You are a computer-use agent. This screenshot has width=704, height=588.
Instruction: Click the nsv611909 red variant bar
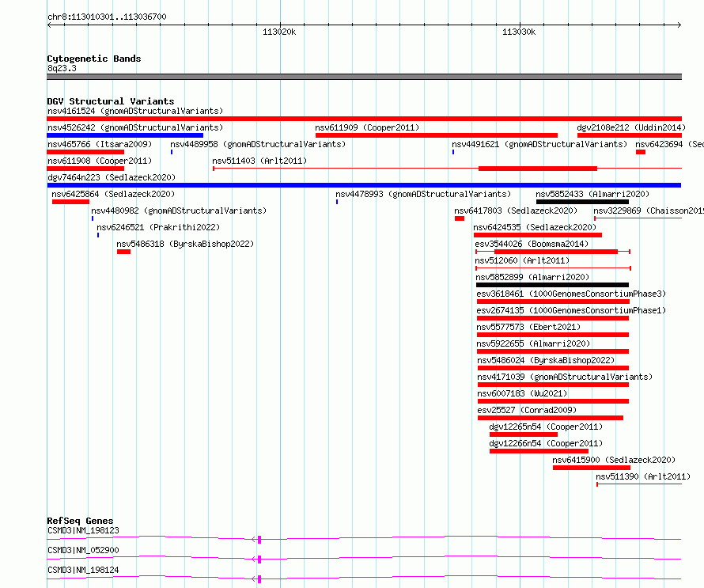tap(437, 135)
